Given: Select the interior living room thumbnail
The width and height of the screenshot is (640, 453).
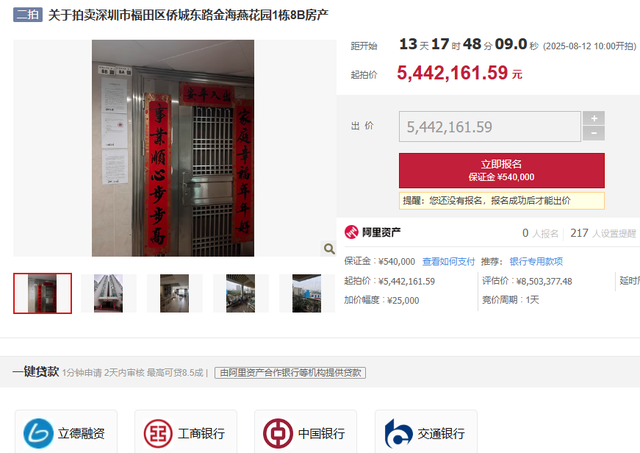Looking at the screenshot, I should click(174, 293).
